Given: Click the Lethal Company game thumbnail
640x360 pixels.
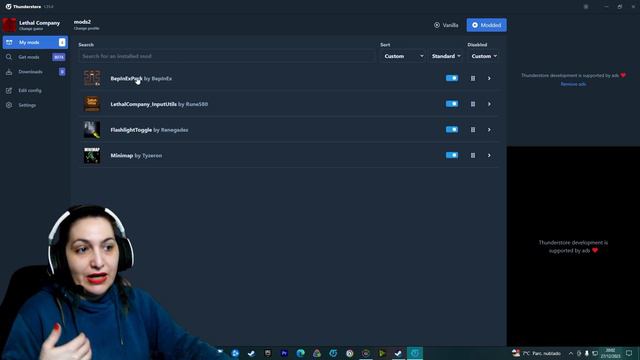Looking at the screenshot, I should [x=9, y=25].
